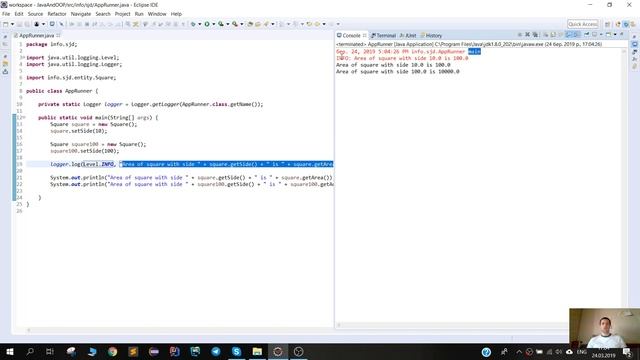Toggle Show Console When Standard Error Changes

pyautogui.click(x=576, y=34)
